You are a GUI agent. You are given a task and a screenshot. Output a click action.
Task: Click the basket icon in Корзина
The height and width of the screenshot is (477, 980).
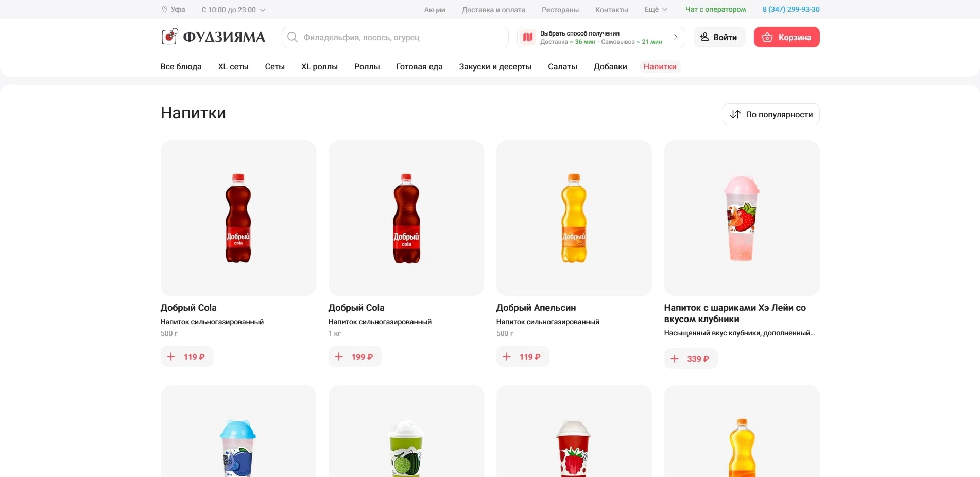tap(767, 37)
